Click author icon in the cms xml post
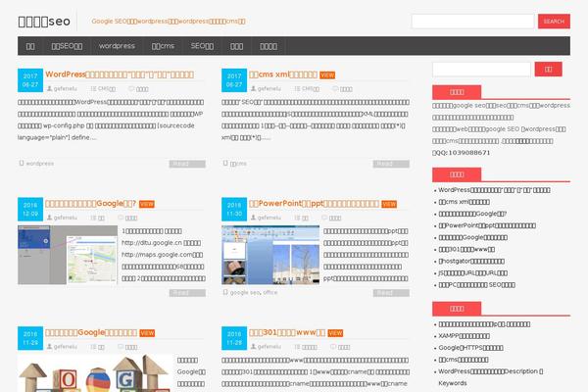 tap(254, 89)
